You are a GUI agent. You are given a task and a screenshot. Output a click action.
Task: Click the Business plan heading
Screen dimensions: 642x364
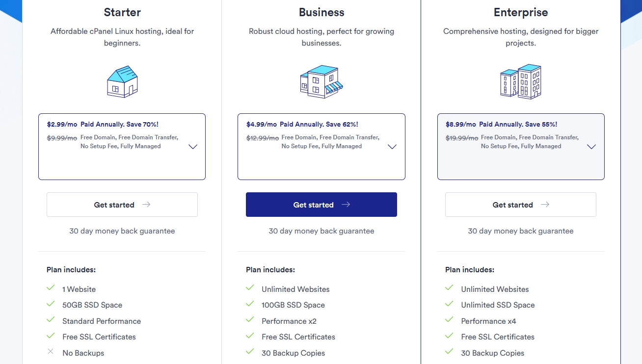[321, 12]
